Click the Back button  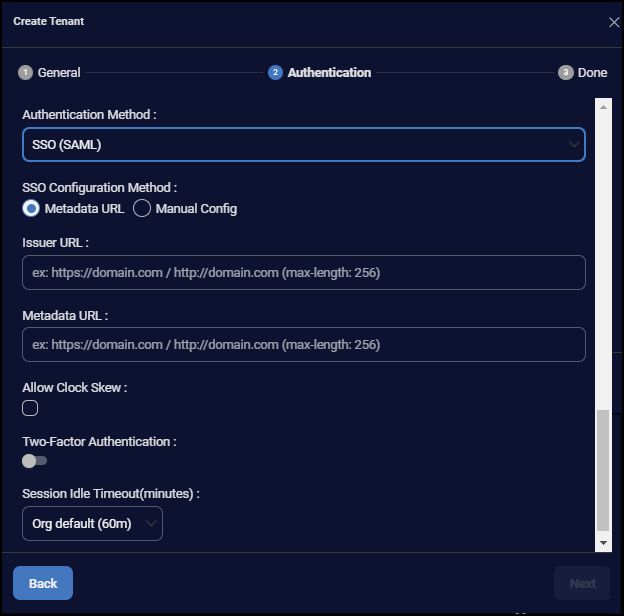coord(43,583)
